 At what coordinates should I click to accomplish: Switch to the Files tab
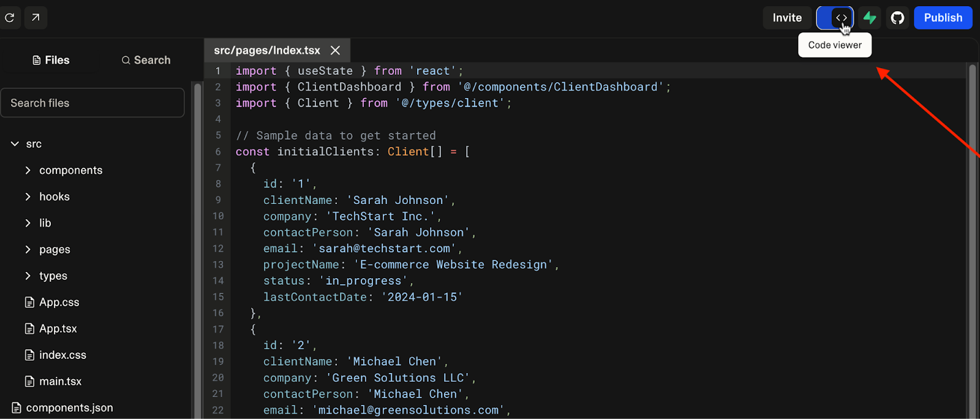point(51,60)
